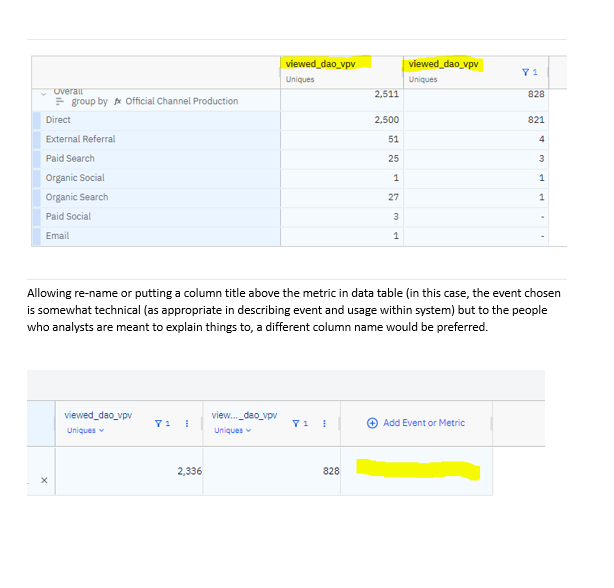Click the second viewed_dao_vpv header with filter
This screenshot has width=614, height=588.
pos(443,64)
